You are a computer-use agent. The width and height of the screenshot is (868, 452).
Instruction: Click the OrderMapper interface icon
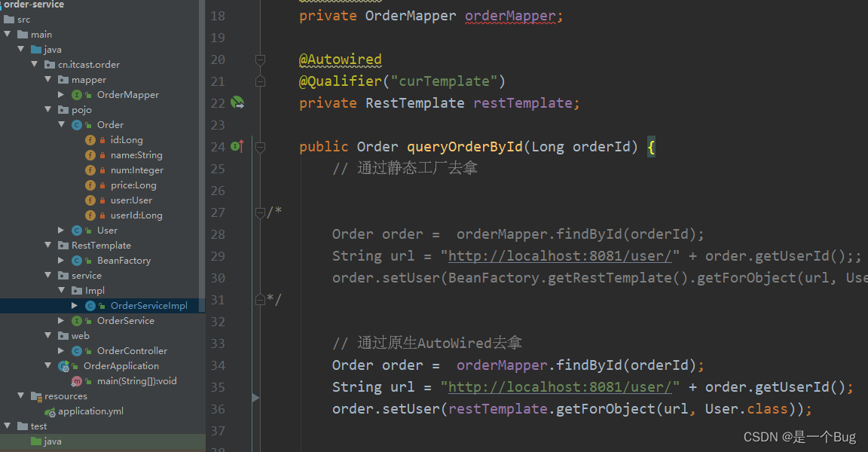(x=77, y=95)
